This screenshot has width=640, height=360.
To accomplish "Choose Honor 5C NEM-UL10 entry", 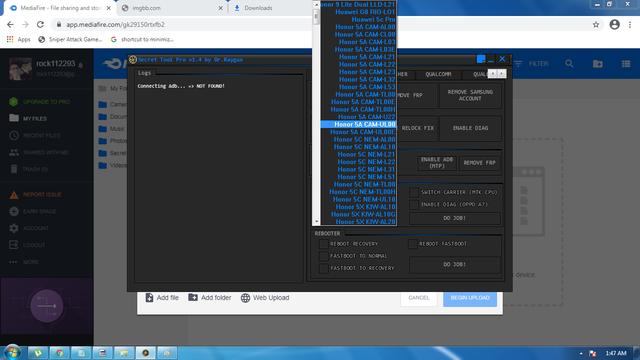I will (x=358, y=199).
